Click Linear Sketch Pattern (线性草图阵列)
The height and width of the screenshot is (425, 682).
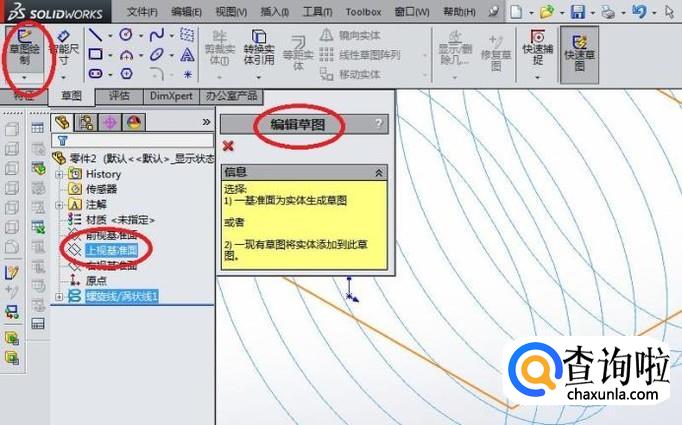pos(359,55)
